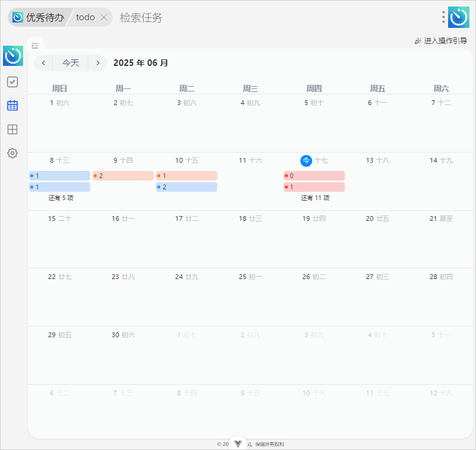The height and width of the screenshot is (450, 476).
Task: Select the 优秀待办 tab chip
Action: 39,17
